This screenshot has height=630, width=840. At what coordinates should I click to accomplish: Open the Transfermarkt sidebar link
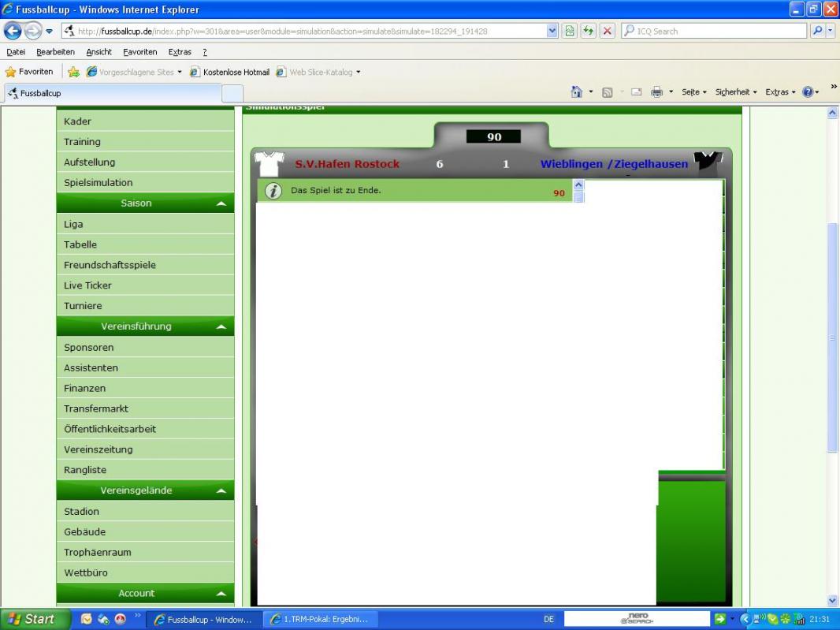click(96, 408)
